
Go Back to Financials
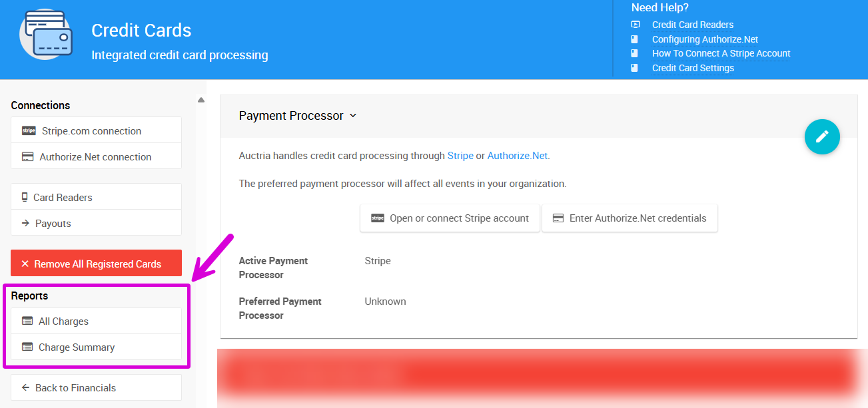click(75, 387)
